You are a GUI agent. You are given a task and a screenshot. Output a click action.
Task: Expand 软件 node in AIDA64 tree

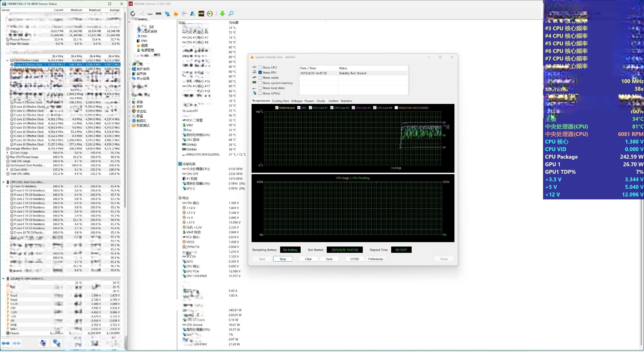click(129, 107)
